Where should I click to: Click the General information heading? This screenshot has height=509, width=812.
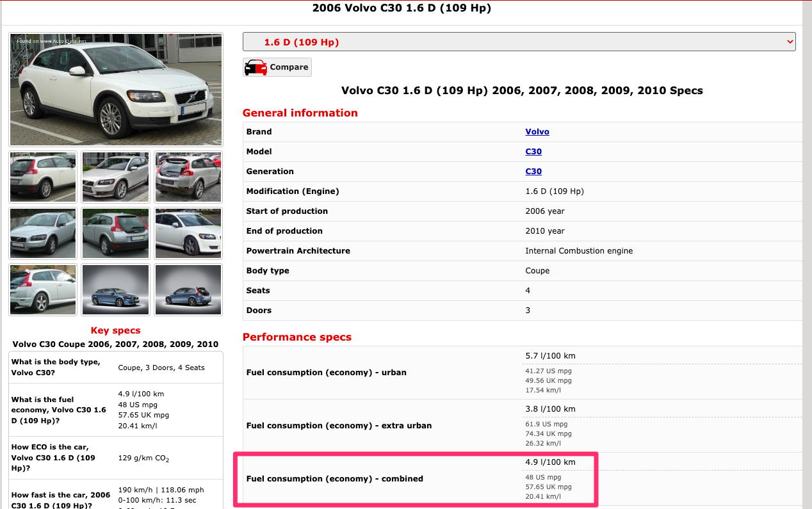300,113
